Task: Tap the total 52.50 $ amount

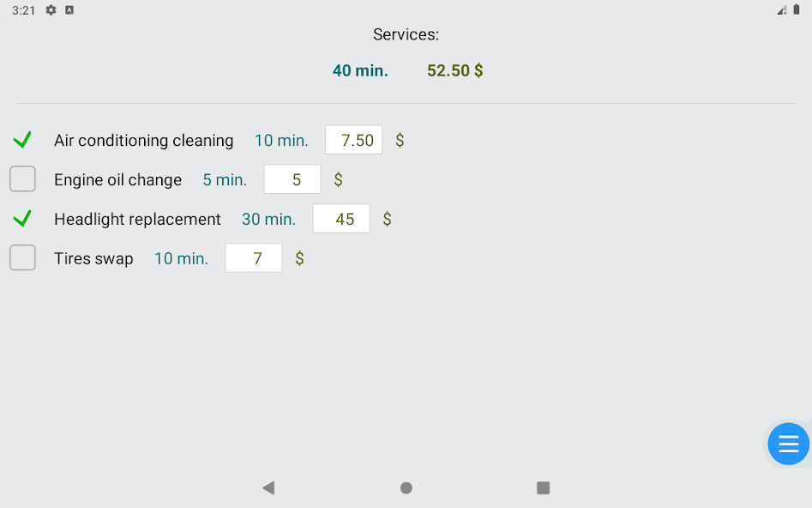Action: tap(455, 70)
